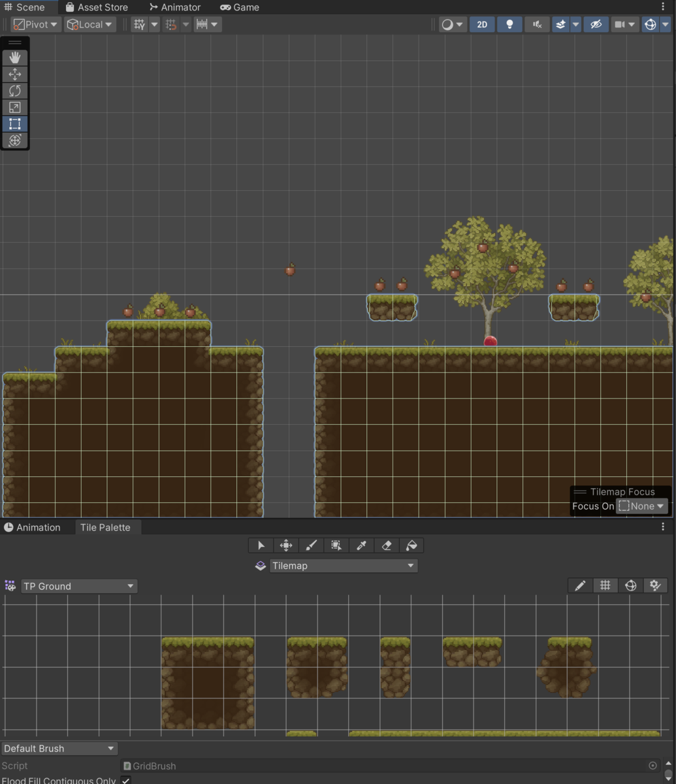Screen dimensions: 676x784
Task: Open snap increment settings dropdown arrow
Action: pyautogui.click(x=185, y=25)
